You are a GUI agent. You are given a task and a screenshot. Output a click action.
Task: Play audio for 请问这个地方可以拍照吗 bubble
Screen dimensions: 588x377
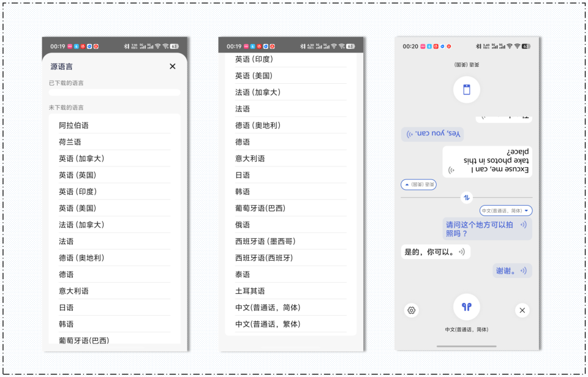(524, 225)
